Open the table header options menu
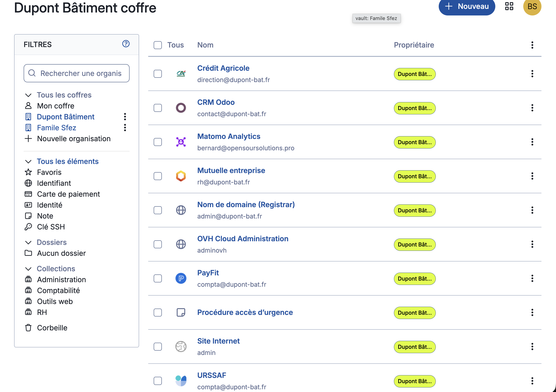Viewport: 556px width, 392px height. (532, 45)
